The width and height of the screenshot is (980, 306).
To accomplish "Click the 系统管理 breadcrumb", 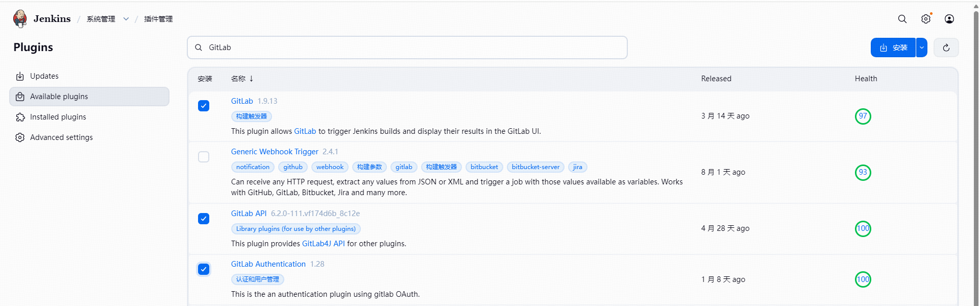I will (101, 19).
